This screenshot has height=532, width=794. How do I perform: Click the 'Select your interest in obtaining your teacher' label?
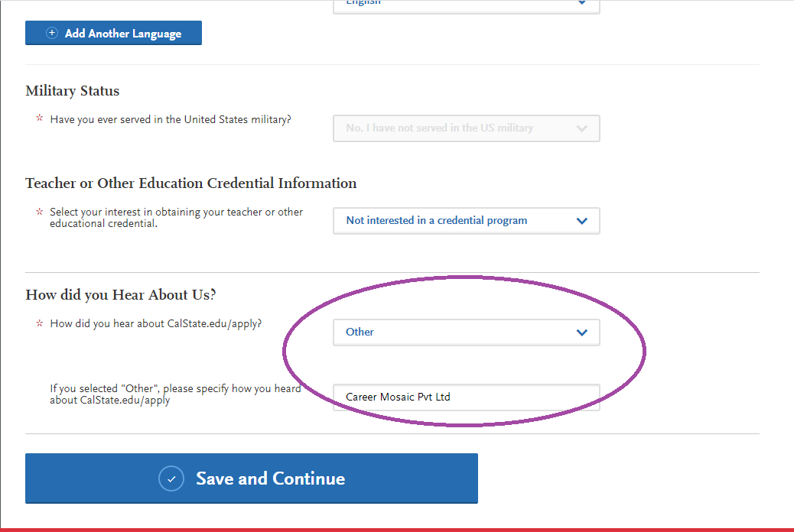[176, 218]
